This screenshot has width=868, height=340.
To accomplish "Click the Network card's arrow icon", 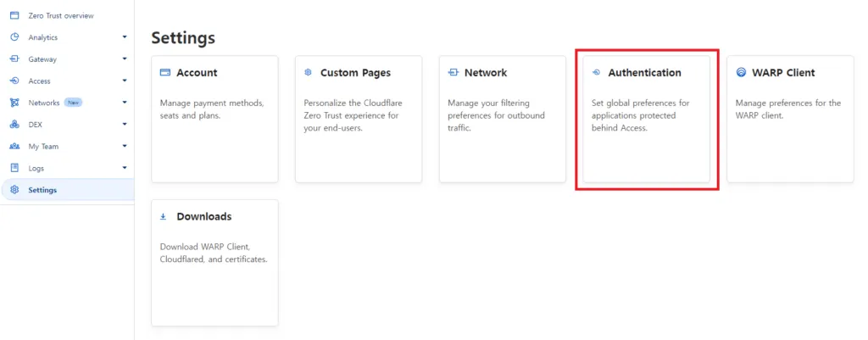I will 453,73.
